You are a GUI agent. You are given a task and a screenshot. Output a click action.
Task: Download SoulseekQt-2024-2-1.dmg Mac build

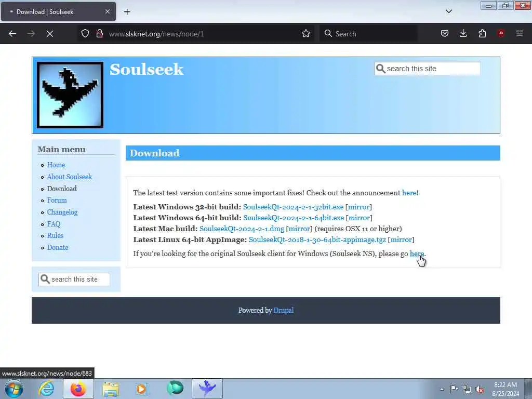tap(242, 229)
